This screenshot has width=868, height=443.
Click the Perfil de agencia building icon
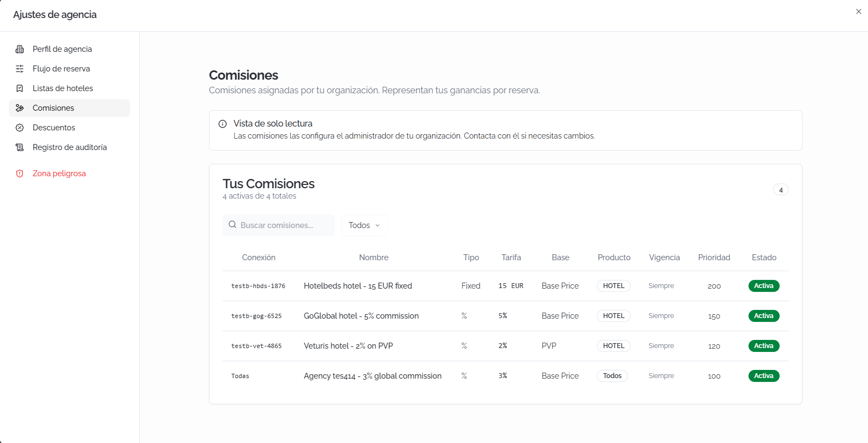20,49
